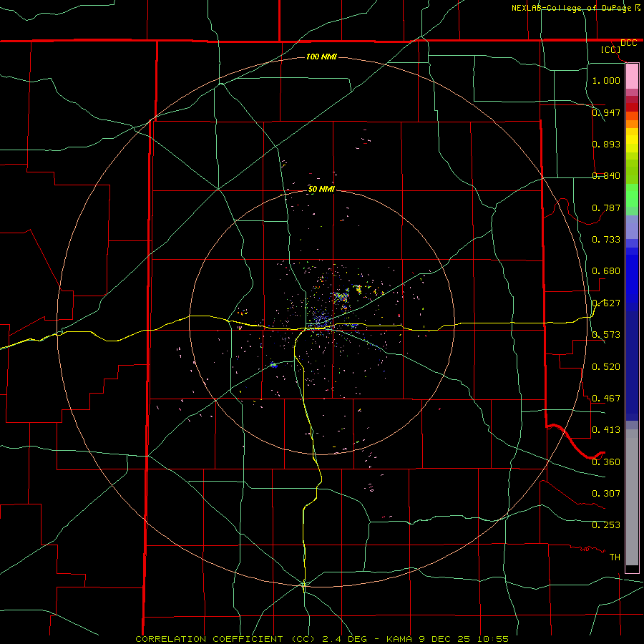Click the 100 NMI range ring label

321,57
